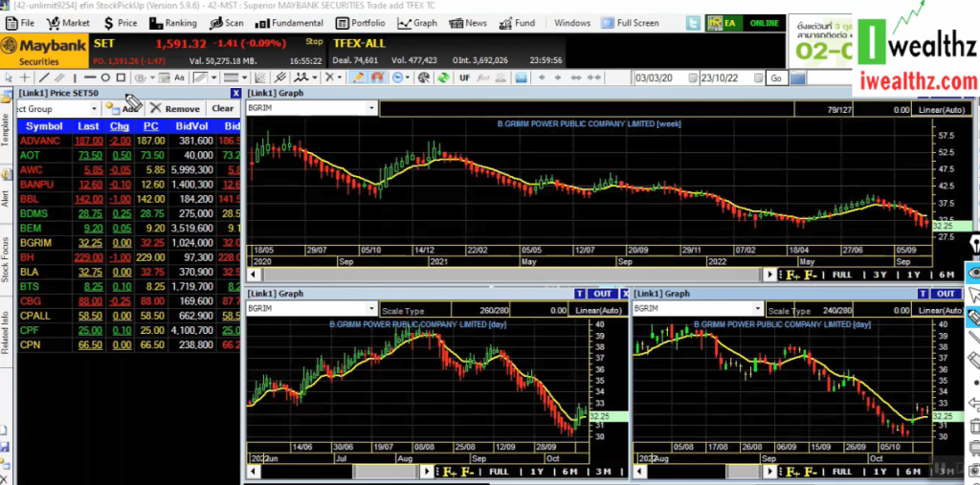Select the horizontal line drawing tool
Image resolution: width=980 pixels, height=485 pixels.
pyautogui.click(x=90, y=77)
